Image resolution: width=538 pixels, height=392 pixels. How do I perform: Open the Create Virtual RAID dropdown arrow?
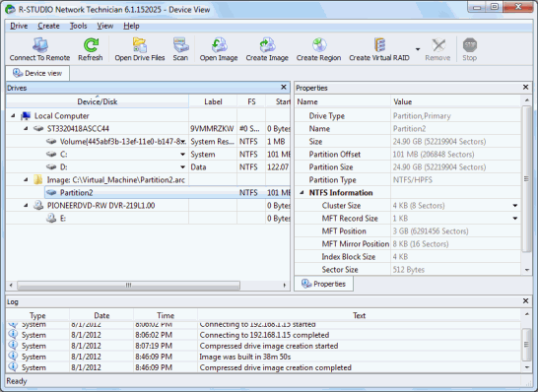[x=418, y=49]
